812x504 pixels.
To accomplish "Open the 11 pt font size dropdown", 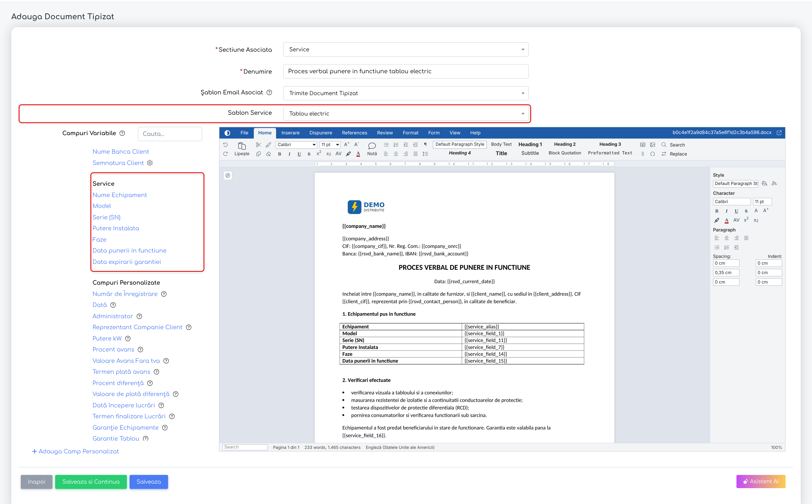I will (330, 145).
